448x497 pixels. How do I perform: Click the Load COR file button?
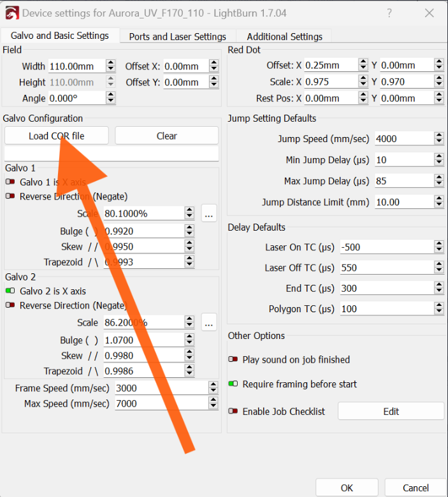[x=56, y=136]
